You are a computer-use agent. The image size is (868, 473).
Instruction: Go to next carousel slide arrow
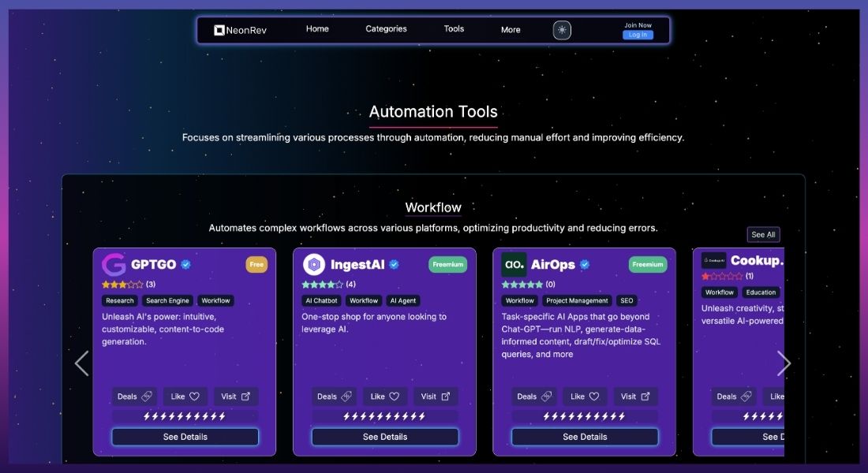(784, 363)
